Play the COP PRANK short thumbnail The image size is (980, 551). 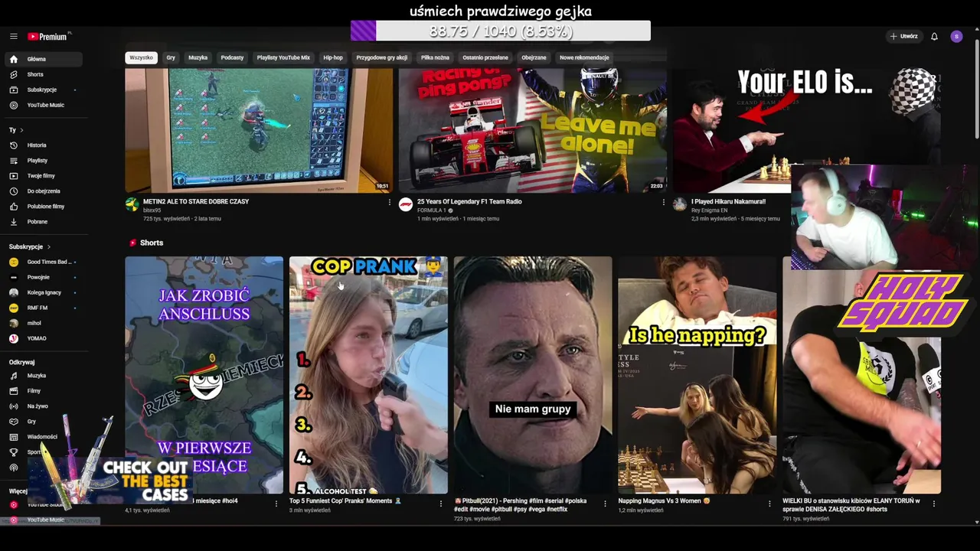click(368, 375)
